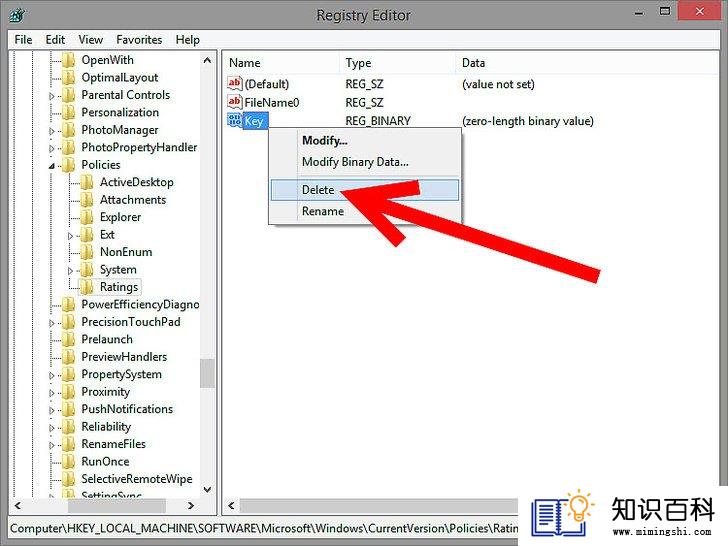This screenshot has height=546, width=728.
Task: Expand the PropertySystem tree node
Action: [x=52, y=376]
